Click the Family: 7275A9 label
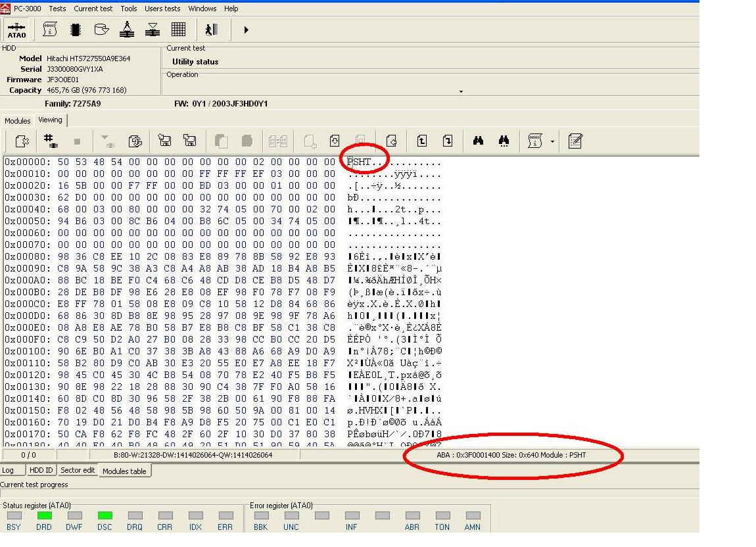756x547 pixels. point(73,104)
